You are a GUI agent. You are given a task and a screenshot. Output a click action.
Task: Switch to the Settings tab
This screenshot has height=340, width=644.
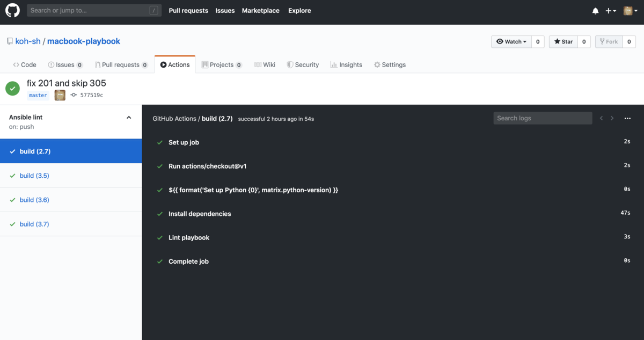(x=390, y=64)
